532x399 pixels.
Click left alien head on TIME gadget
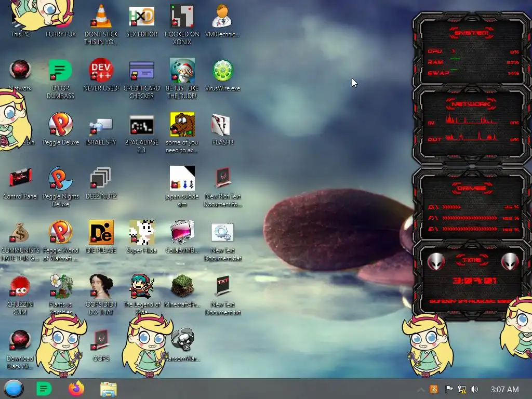(436, 261)
